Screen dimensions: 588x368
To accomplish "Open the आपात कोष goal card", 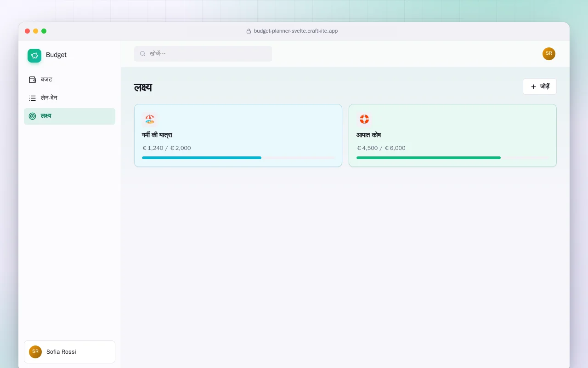I will [x=452, y=136].
